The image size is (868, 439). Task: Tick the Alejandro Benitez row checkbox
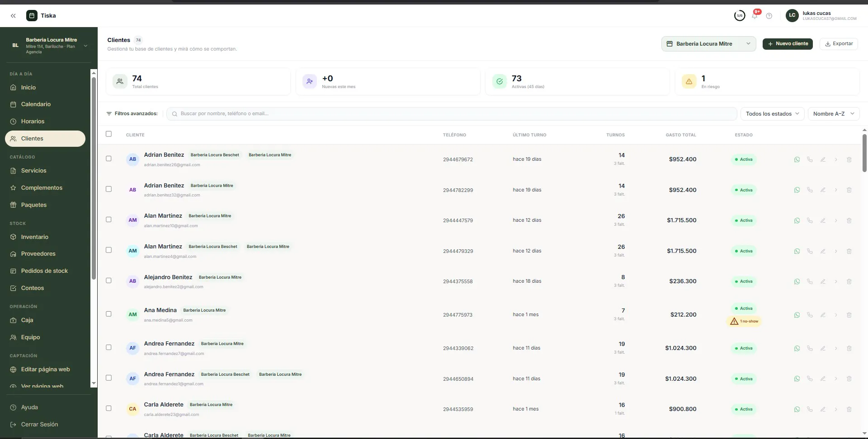[x=108, y=280]
